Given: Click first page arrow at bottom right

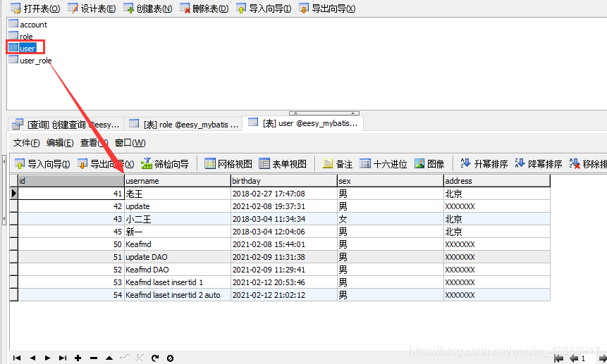Looking at the screenshot, I should (558, 358).
